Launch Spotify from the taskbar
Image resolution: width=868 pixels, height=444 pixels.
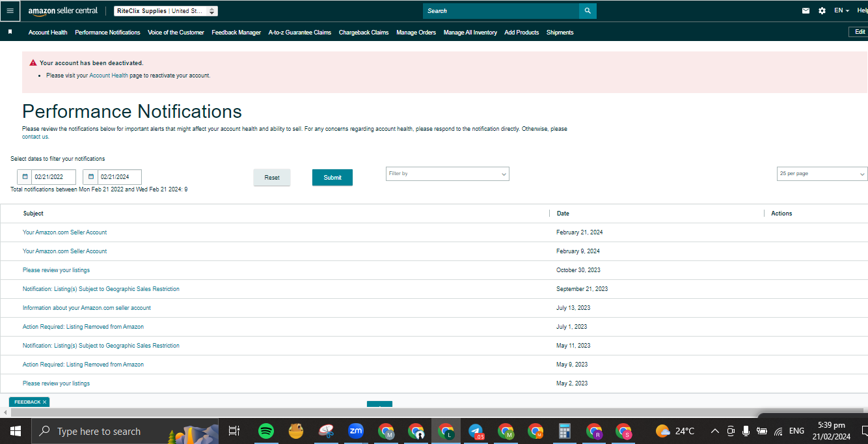click(265, 431)
